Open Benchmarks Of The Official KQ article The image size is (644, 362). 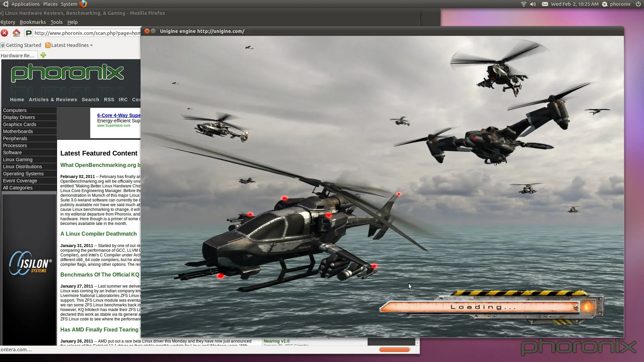pos(100,275)
